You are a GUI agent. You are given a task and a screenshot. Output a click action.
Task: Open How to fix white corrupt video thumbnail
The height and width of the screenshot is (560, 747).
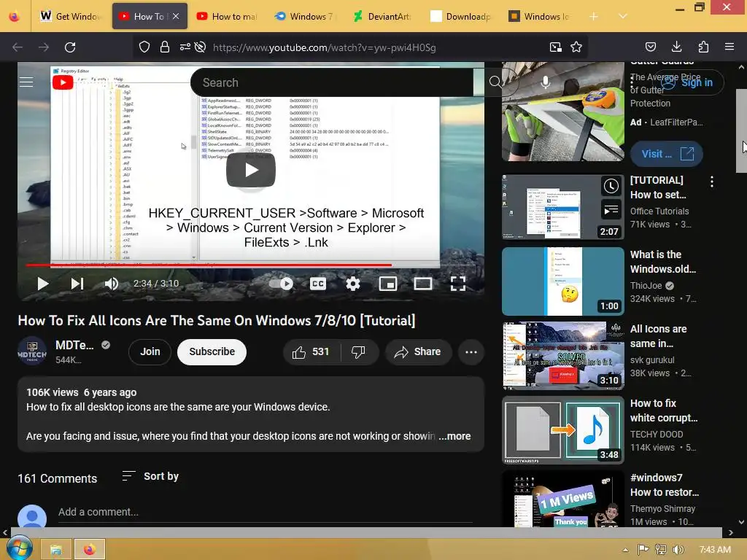coord(563,430)
